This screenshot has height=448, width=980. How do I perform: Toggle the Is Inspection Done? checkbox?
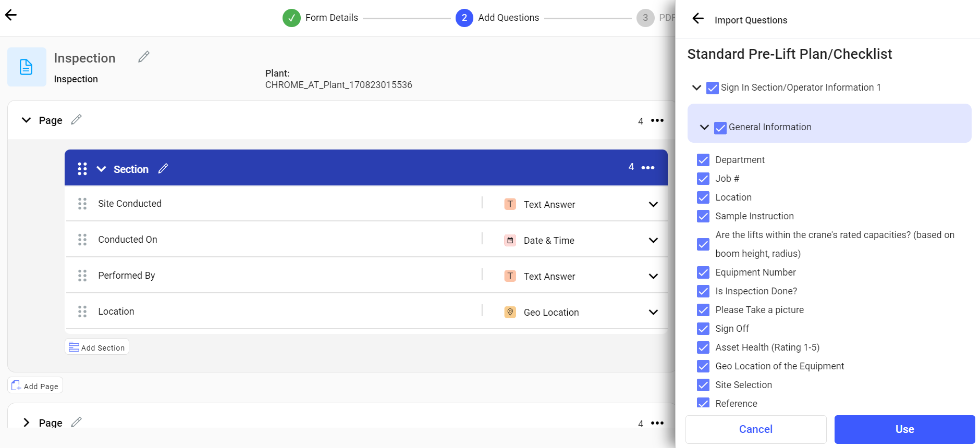click(703, 291)
